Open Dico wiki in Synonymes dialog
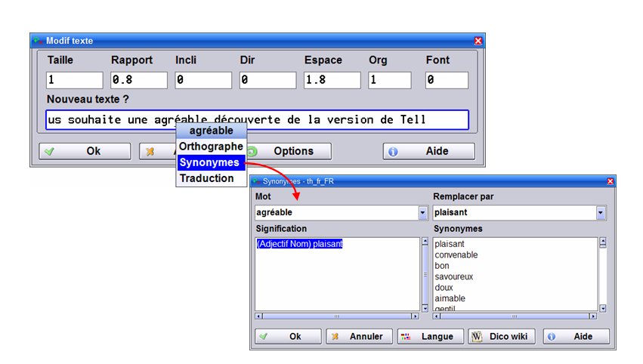643x364 pixels. (x=502, y=337)
